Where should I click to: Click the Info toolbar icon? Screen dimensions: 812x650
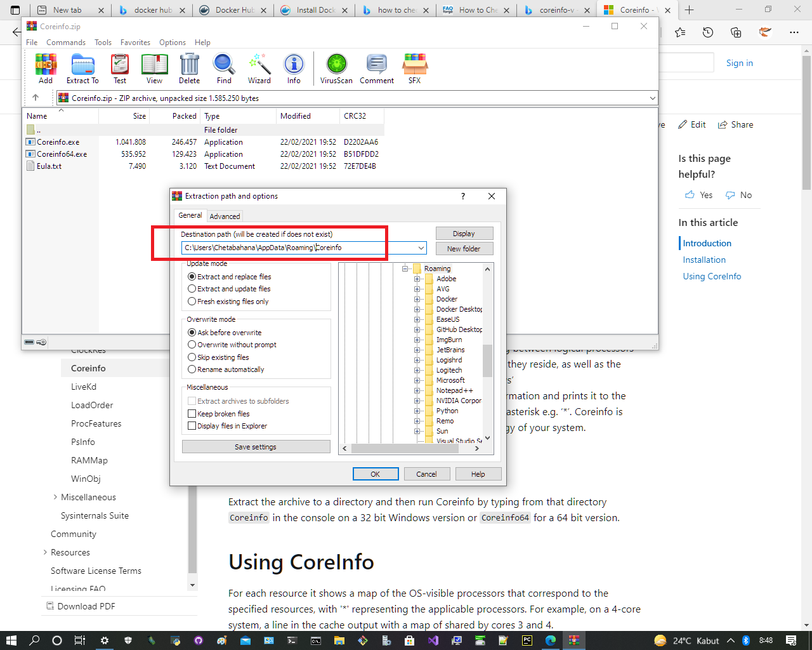(294, 69)
